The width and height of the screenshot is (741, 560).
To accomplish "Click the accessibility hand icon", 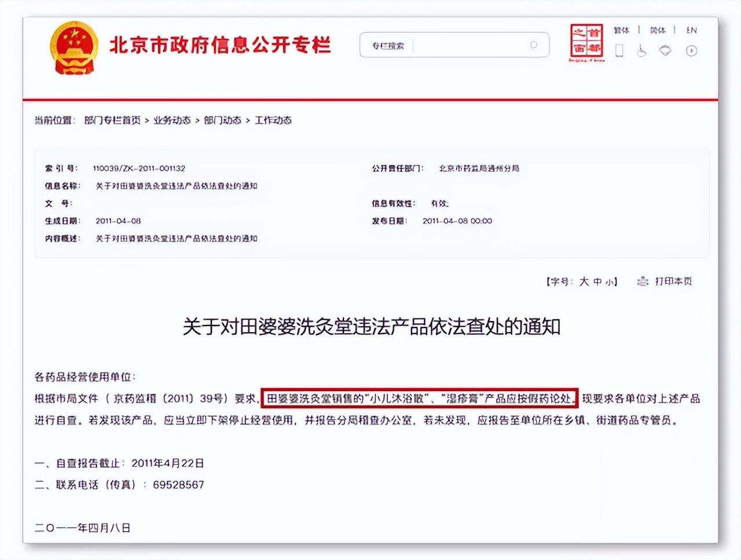I will (x=641, y=51).
